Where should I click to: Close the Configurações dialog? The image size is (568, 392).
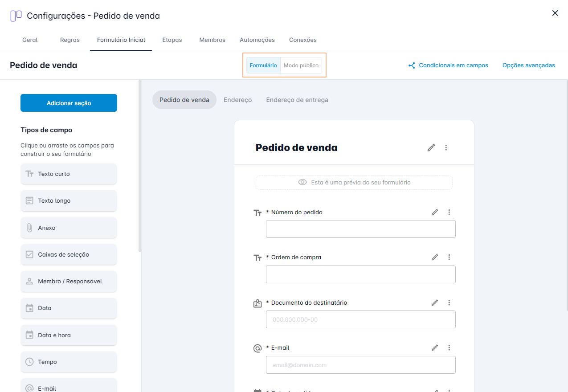tap(555, 13)
